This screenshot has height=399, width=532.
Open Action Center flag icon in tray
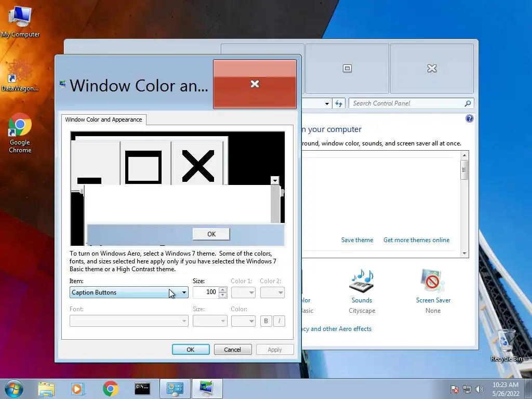(x=454, y=389)
